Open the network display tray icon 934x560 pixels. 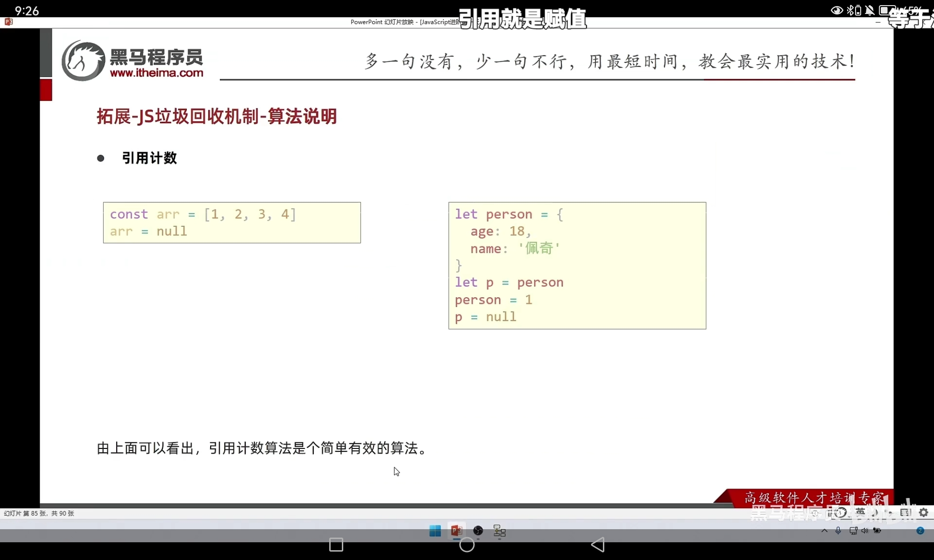853,531
